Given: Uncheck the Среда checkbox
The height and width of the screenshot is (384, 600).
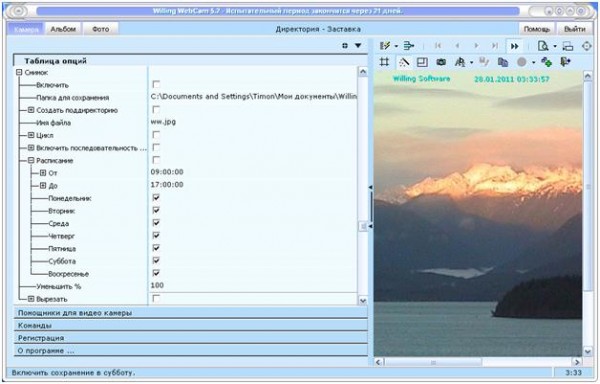Looking at the screenshot, I should tap(156, 223).
